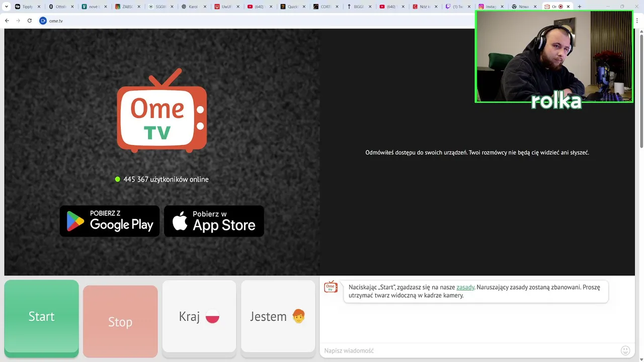Close the Instagram tab

coord(502,7)
